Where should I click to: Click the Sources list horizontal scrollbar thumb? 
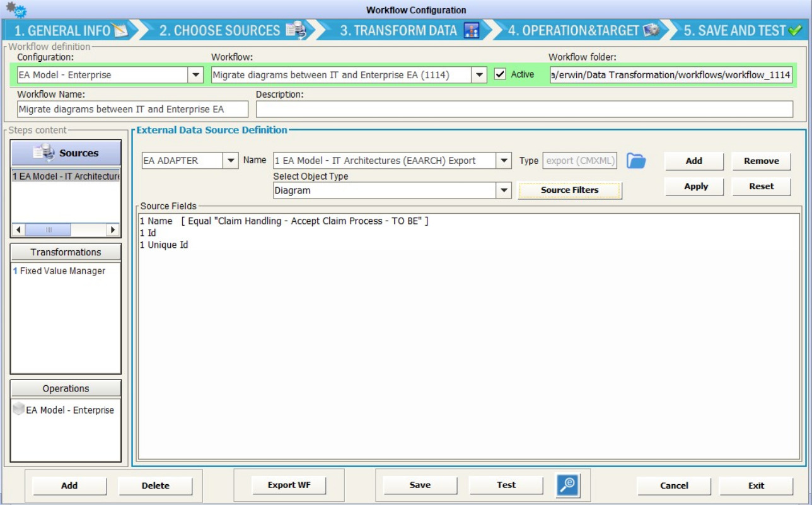point(49,230)
